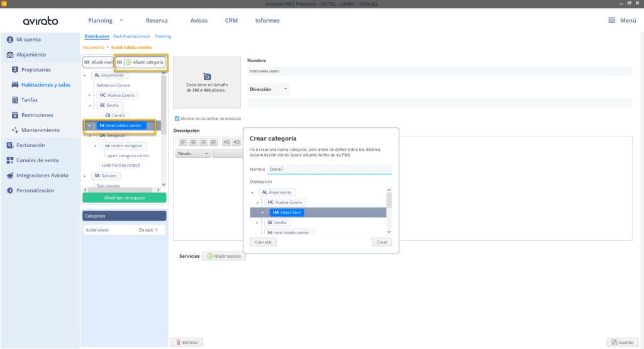
Task: Click the Añadir nivel button
Action: tap(98, 62)
